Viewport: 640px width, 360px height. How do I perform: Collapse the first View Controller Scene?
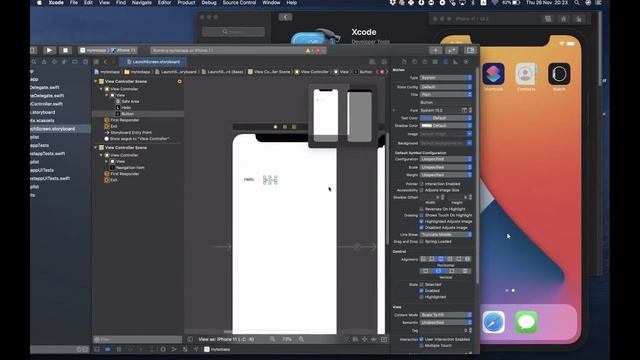click(x=96, y=81)
